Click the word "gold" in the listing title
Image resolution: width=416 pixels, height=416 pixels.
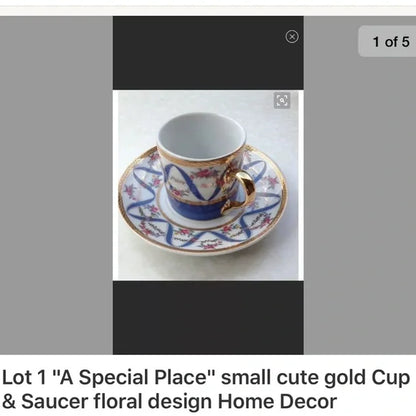tap(345, 378)
